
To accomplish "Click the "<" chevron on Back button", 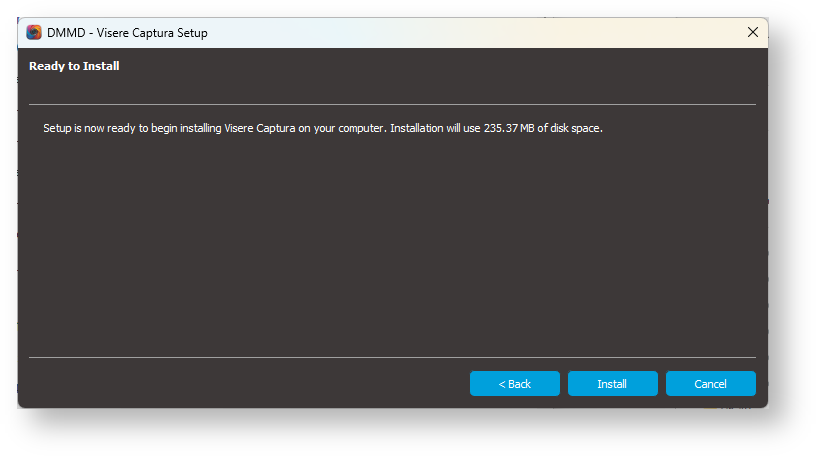I will 501,384.
